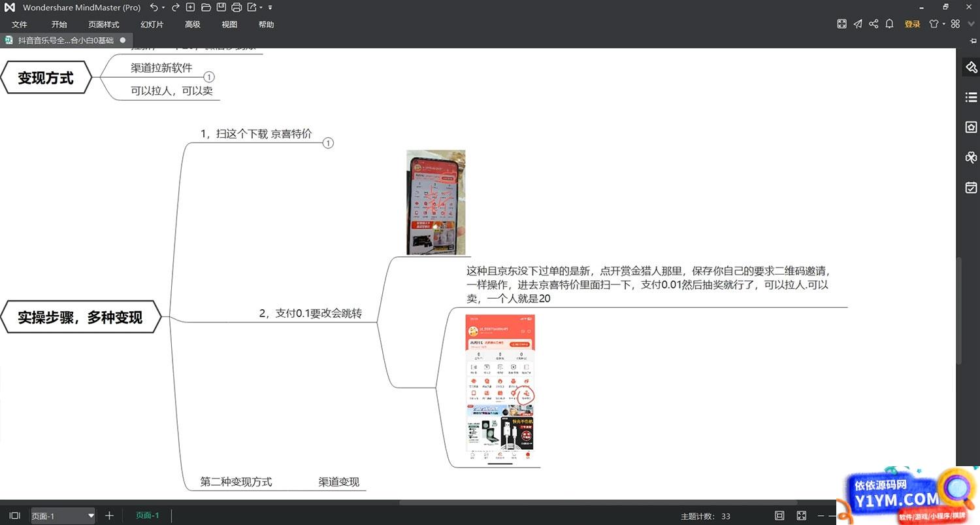This screenshot has height=525, width=980.
Task: Switch to the green 页面-1 page tab
Action: (147, 515)
